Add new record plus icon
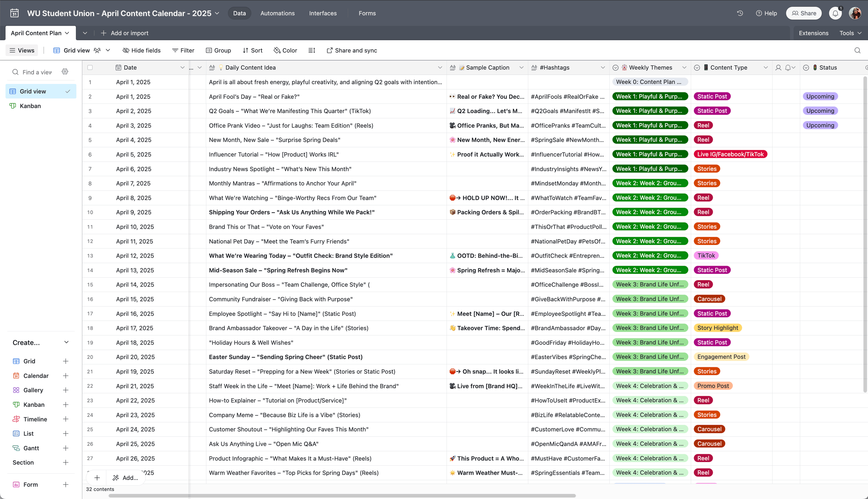Viewport: 868px width, 499px height. [x=97, y=478]
